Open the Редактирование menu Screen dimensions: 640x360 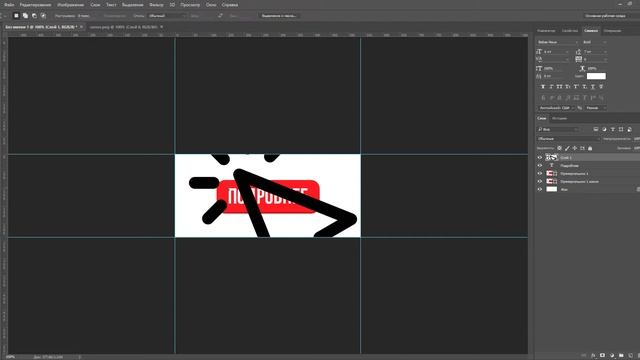coord(36,5)
